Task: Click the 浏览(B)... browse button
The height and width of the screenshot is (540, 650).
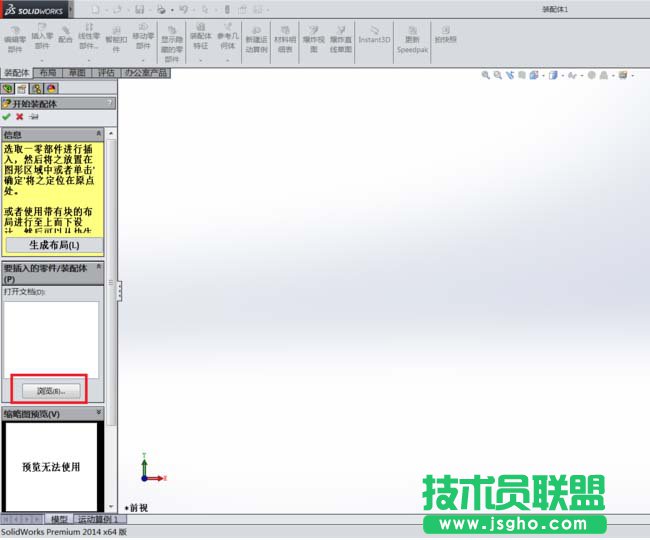Action: [51, 391]
